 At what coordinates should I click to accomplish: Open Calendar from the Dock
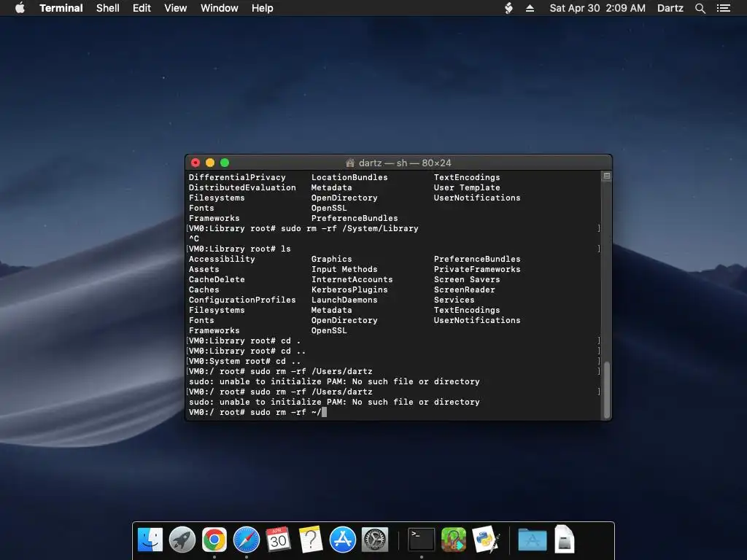pyautogui.click(x=278, y=540)
